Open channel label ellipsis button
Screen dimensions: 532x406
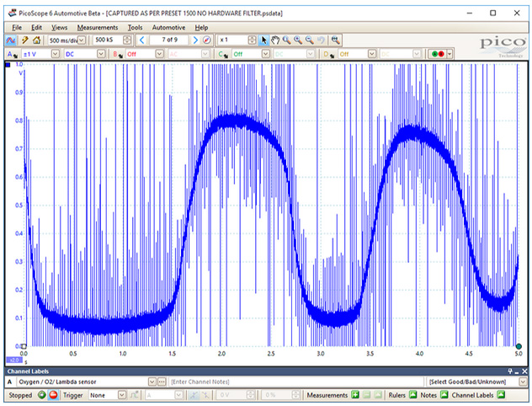tap(162, 382)
